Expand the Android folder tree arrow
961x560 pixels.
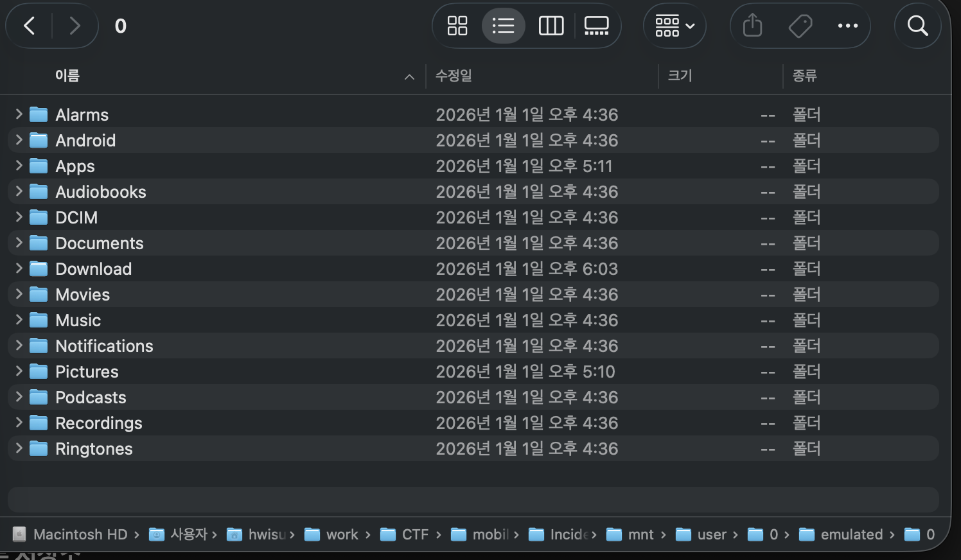pos(19,140)
